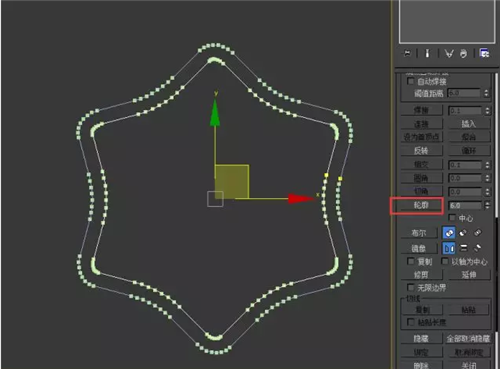500x369 pixels.
Task: Click the 熔合 button
Action: (469, 137)
